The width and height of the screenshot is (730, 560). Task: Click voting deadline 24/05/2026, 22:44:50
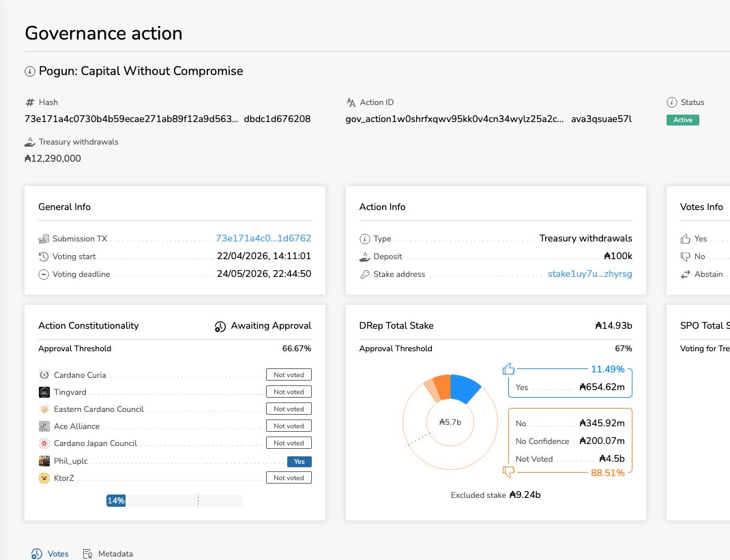coord(264,274)
